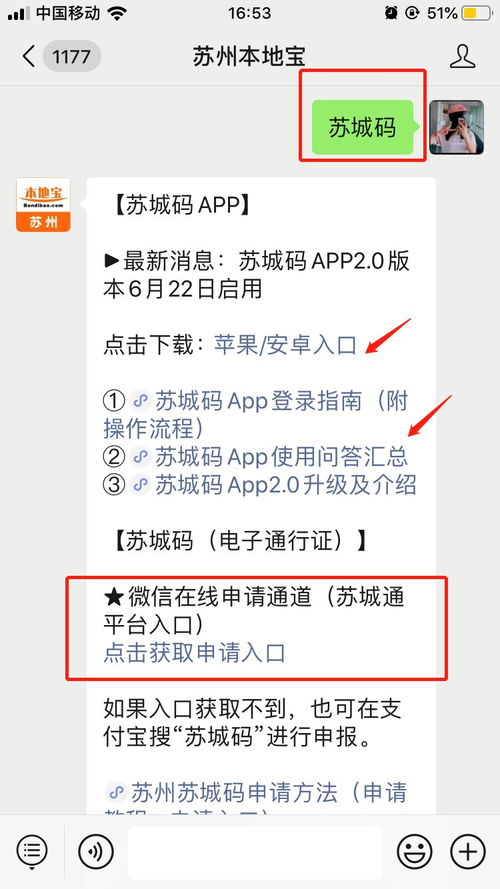This screenshot has width=500, height=889.
Task: Tap 点击获取申请入口 link
Action: (194, 653)
